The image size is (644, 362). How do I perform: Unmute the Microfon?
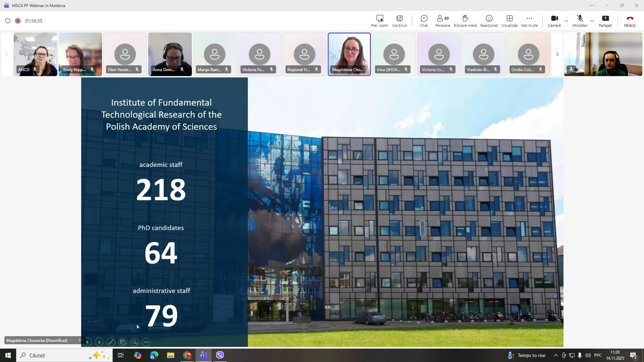[580, 21]
